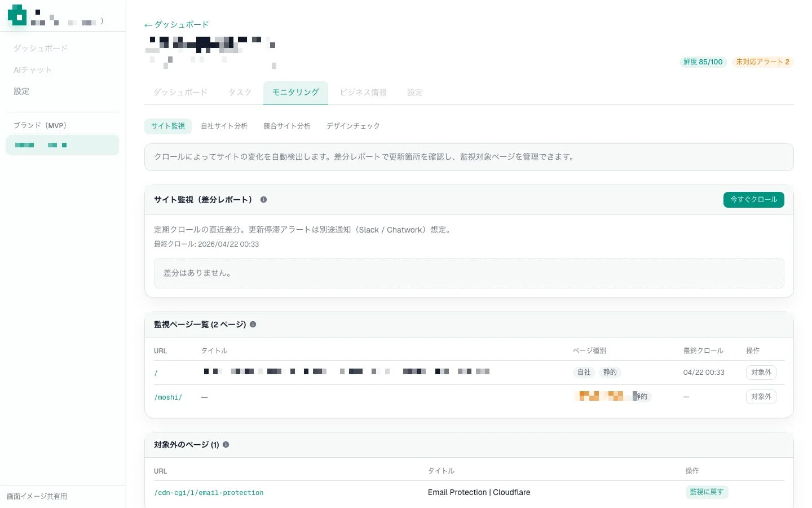This screenshot has width=812, height=508.
Task: Click 最終クロール: 2026/04/22 00:33 text
Action: (x=206, y=244)
